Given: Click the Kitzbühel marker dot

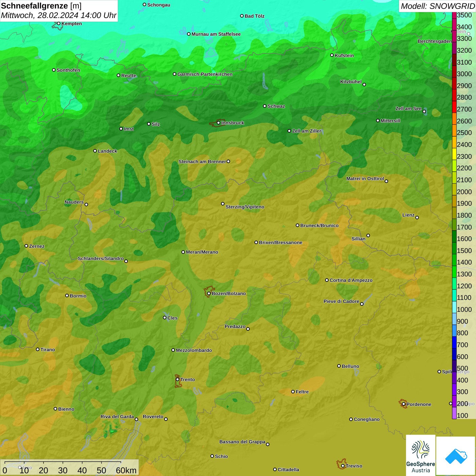Looking at the screenshot, I should pyautogui.click(x=364, y=84).
